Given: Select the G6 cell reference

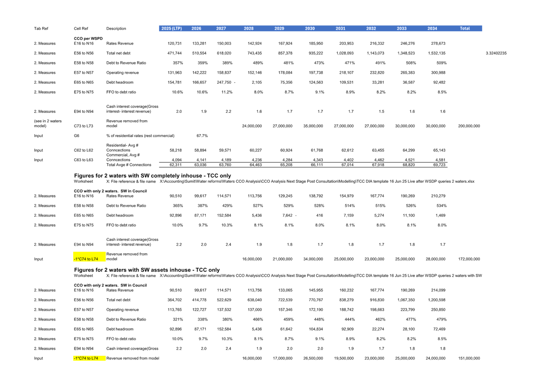Looking at the screenshot, I should coord(76,135).
